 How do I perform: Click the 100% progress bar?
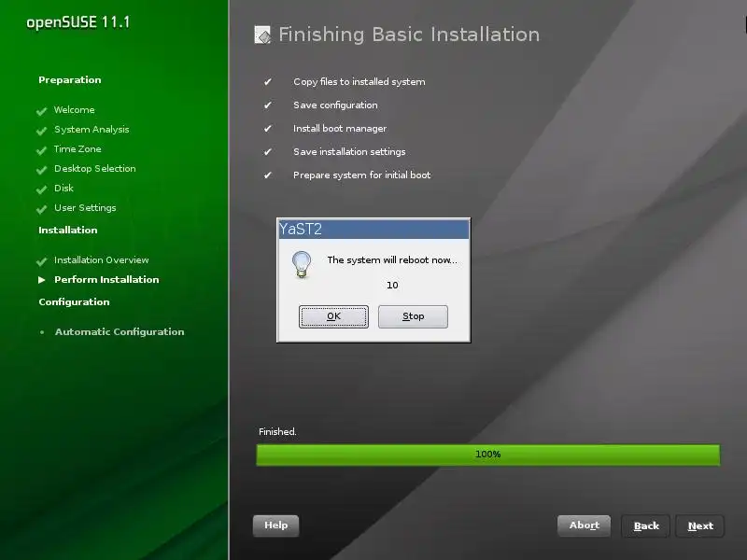(x=488, y=455)
